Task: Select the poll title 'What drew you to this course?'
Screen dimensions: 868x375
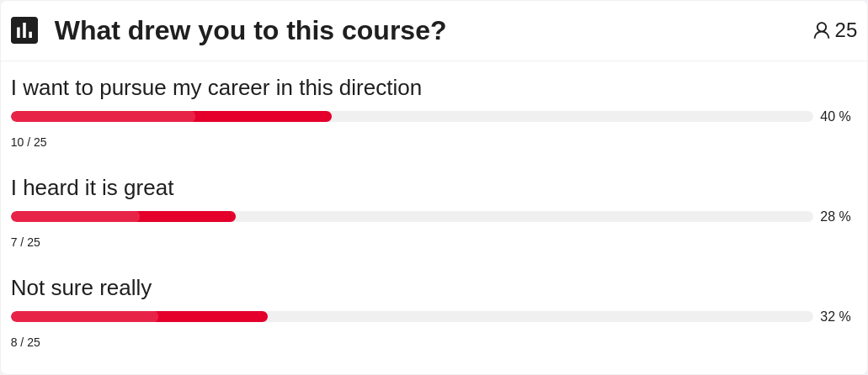Action: click(250, 30)
